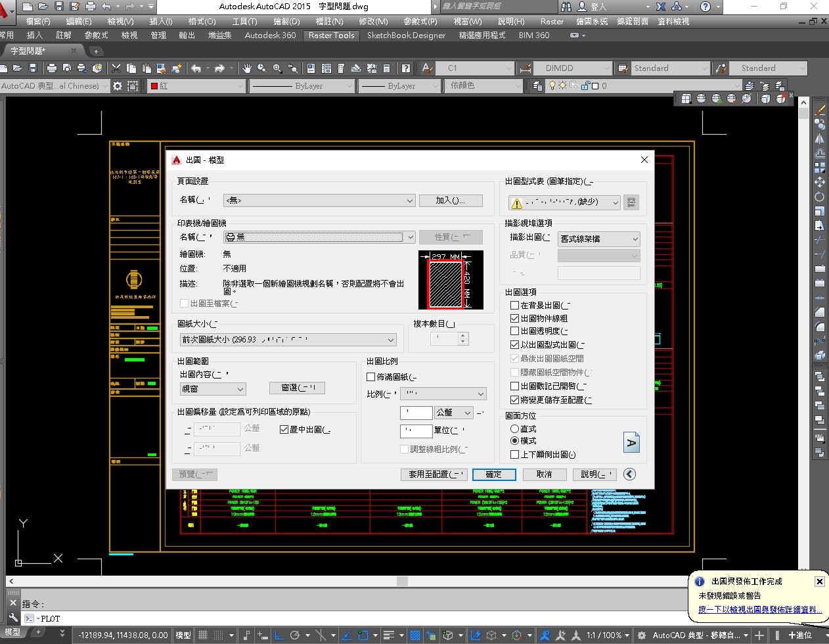The image size is (829, 644).
Task: Click the workspace settings gear icon
Action: pos(118,85)
